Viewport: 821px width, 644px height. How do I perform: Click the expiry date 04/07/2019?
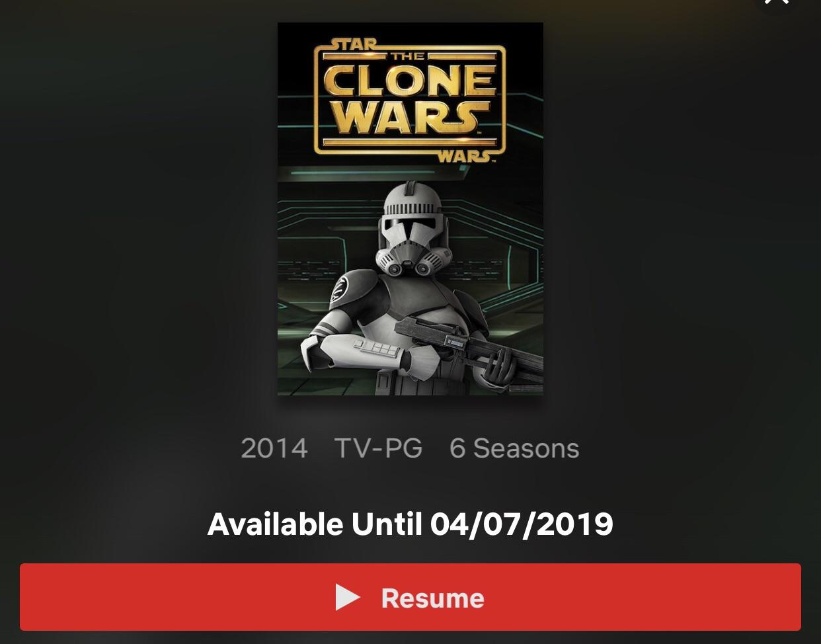(522, 524)
